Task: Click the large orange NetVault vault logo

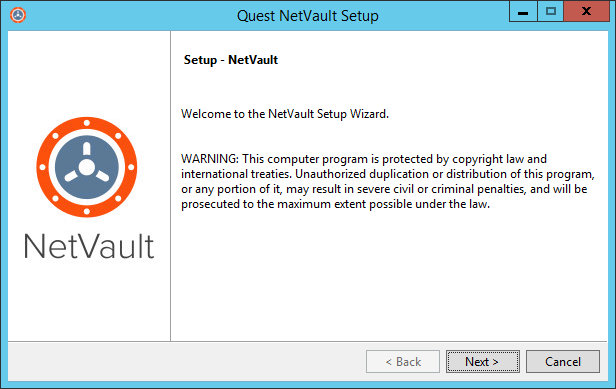Action: 87,167
